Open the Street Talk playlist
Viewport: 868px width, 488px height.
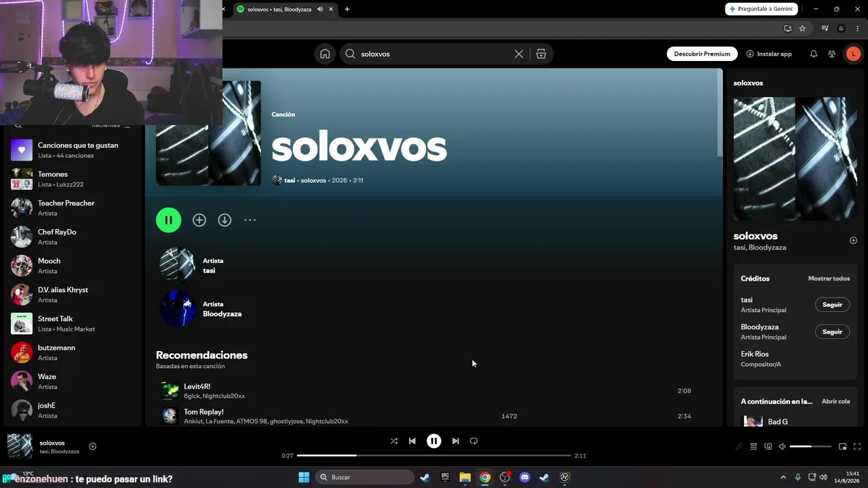[71, 323]
